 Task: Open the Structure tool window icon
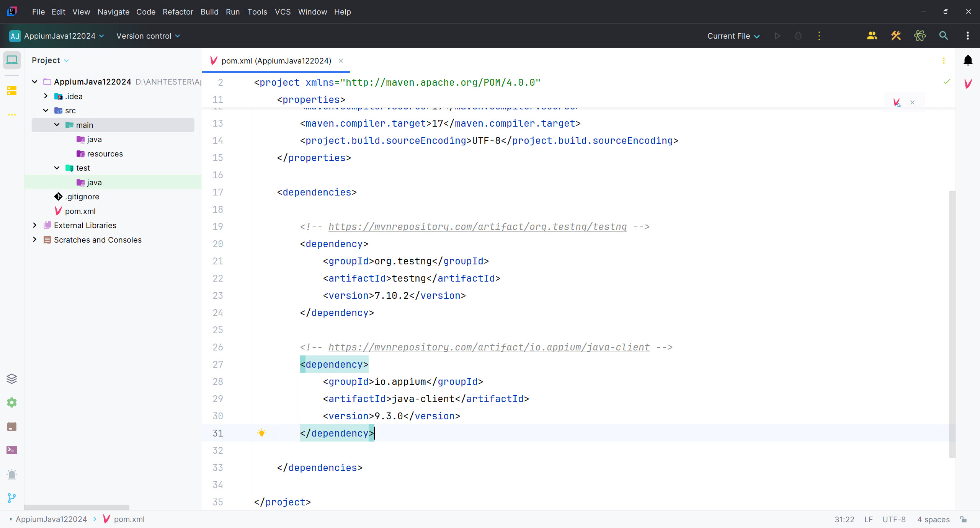12,91
